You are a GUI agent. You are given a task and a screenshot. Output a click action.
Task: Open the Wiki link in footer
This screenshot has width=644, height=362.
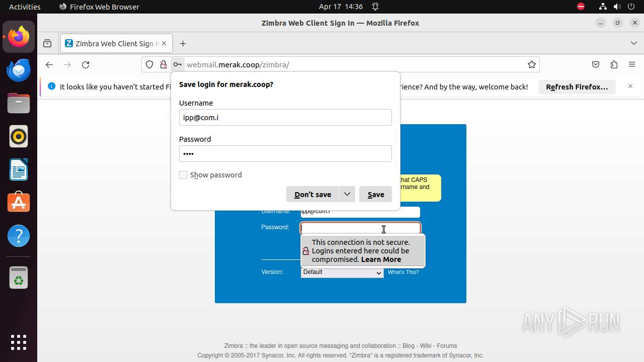point(426,346)
